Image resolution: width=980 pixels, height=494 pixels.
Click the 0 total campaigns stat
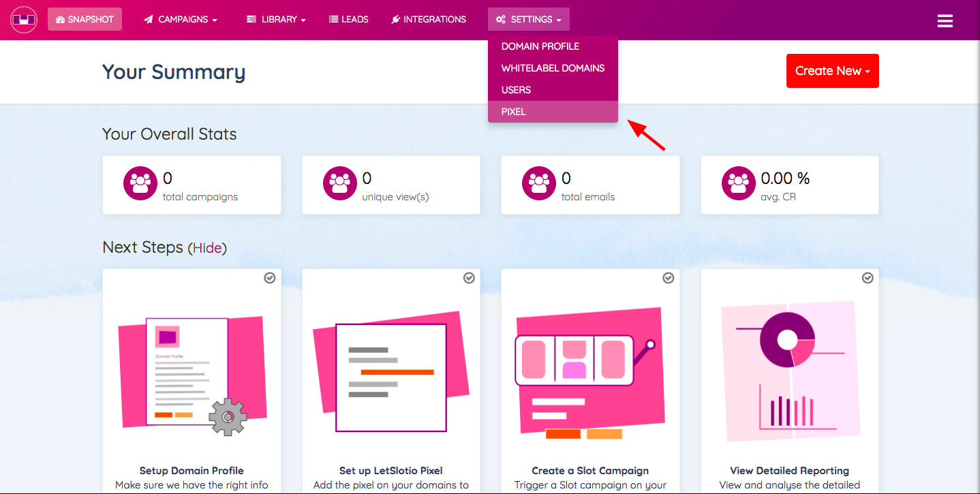(192, 185)
